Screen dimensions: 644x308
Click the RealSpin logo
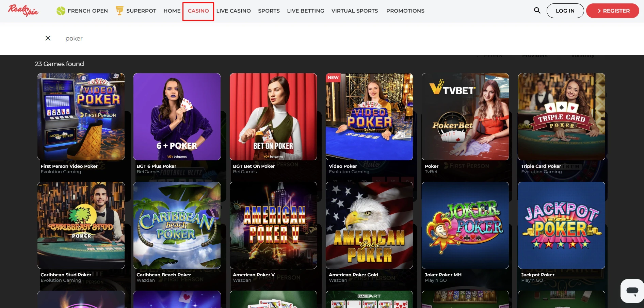(x=23, y=11)
